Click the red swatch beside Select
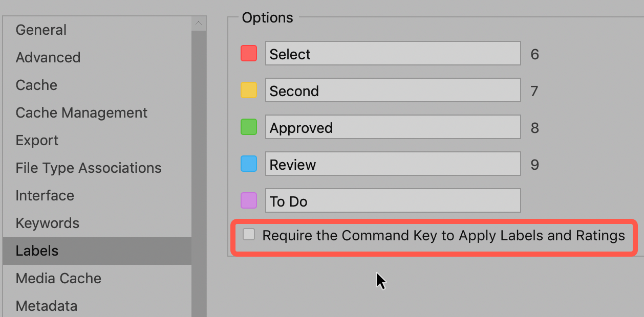Viewport: 644px width, 317px height. pos(249,53)
